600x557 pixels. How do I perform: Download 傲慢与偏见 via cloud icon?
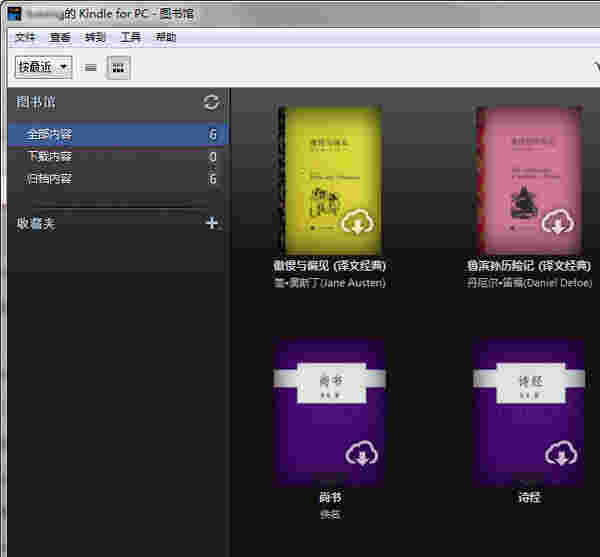358,224
